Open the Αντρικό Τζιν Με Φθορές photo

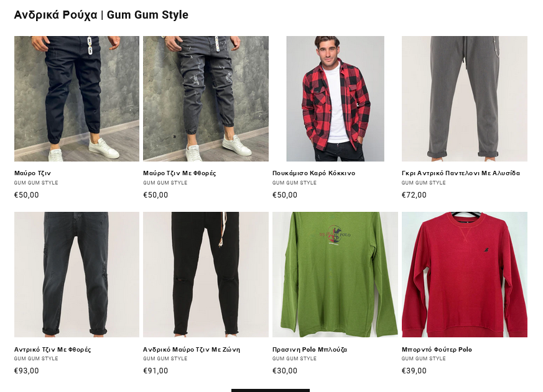tap(77, 275)
